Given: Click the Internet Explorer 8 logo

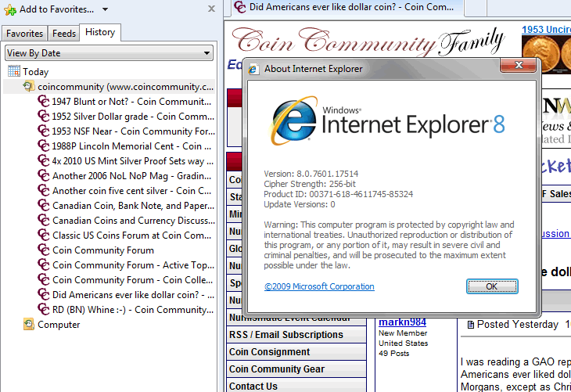Looking at the screenshot, I should click(387, 120).
